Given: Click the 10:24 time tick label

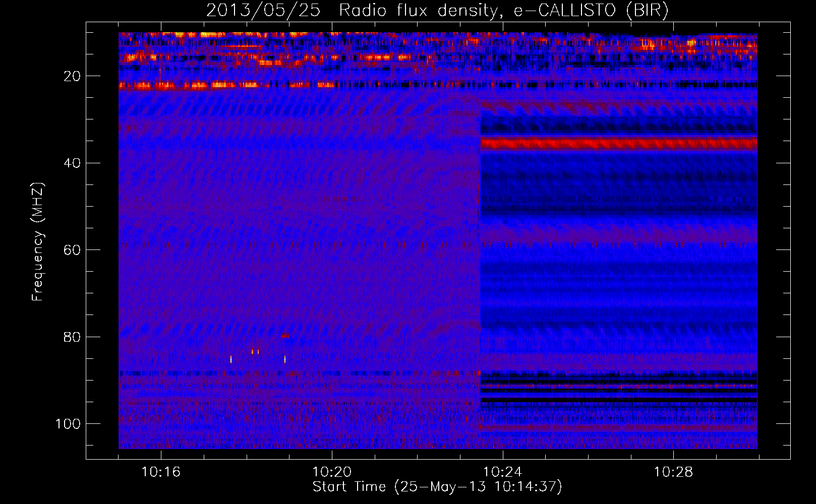Looking at the screenshot, I should [x=503, y=472].
